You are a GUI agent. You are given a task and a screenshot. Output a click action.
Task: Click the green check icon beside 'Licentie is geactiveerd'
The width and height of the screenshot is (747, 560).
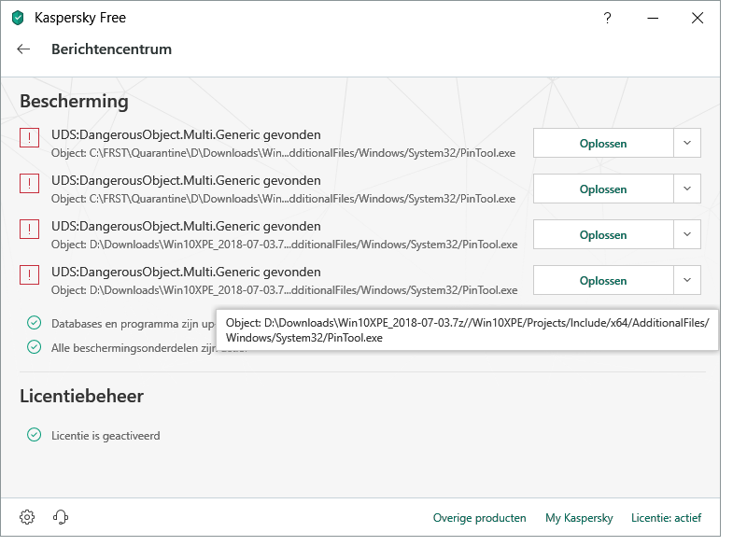[34, 435]
